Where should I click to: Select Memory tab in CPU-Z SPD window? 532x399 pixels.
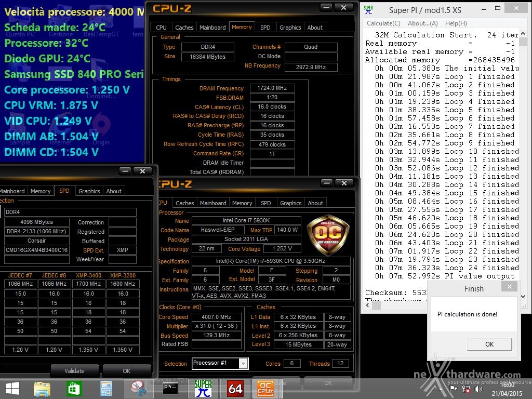coord(41,191)
